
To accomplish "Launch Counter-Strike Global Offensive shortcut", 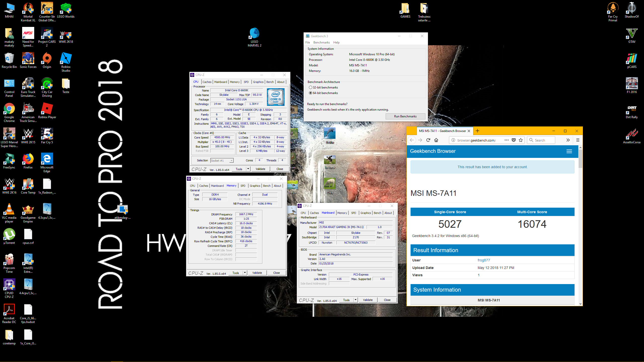I will [x=47, y=12].
